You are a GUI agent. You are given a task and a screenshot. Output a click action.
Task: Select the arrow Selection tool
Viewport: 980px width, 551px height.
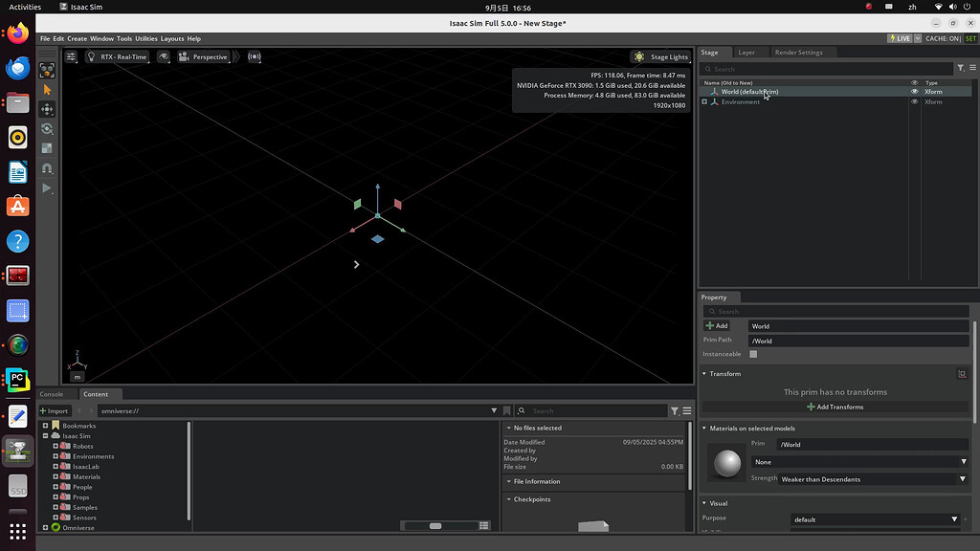[x=46, y=89]
